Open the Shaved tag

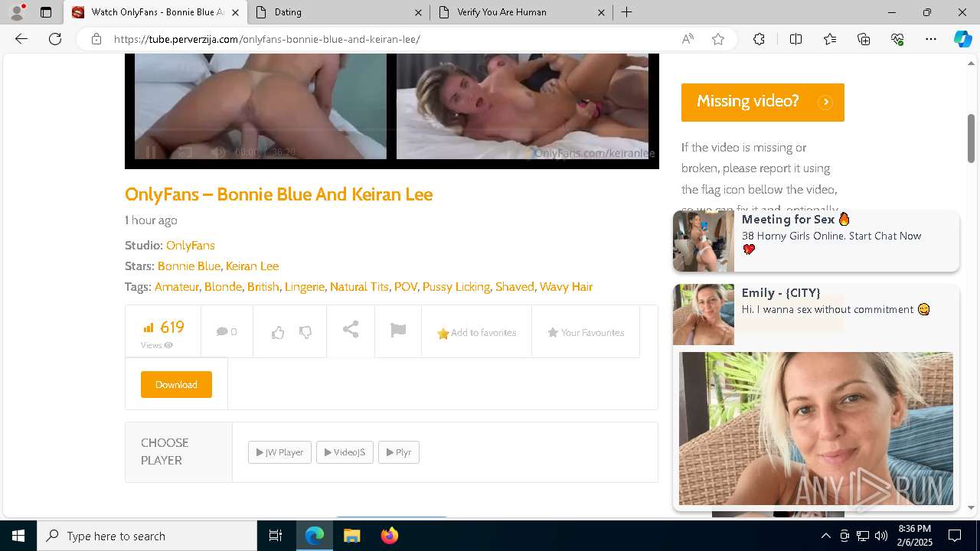514,286
